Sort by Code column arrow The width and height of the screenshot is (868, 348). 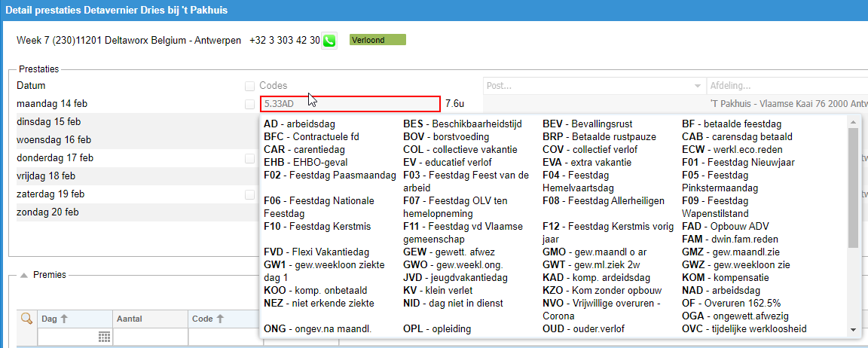coord(220,319)
